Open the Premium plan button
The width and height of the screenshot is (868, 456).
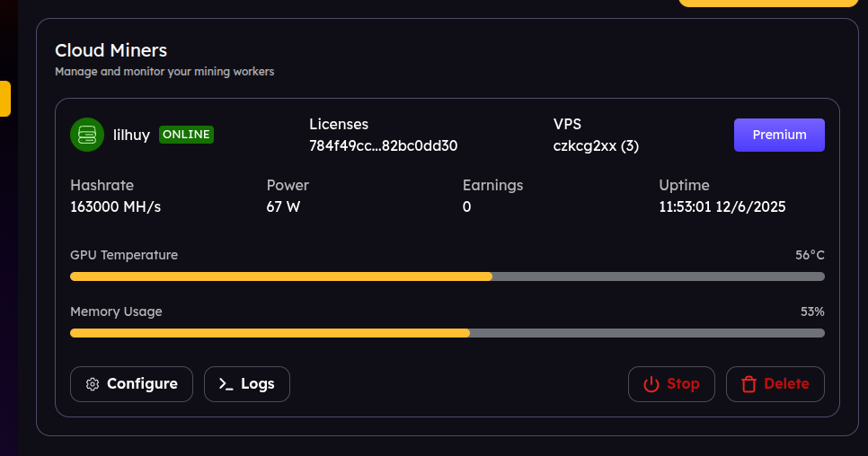tap(779, 135)
